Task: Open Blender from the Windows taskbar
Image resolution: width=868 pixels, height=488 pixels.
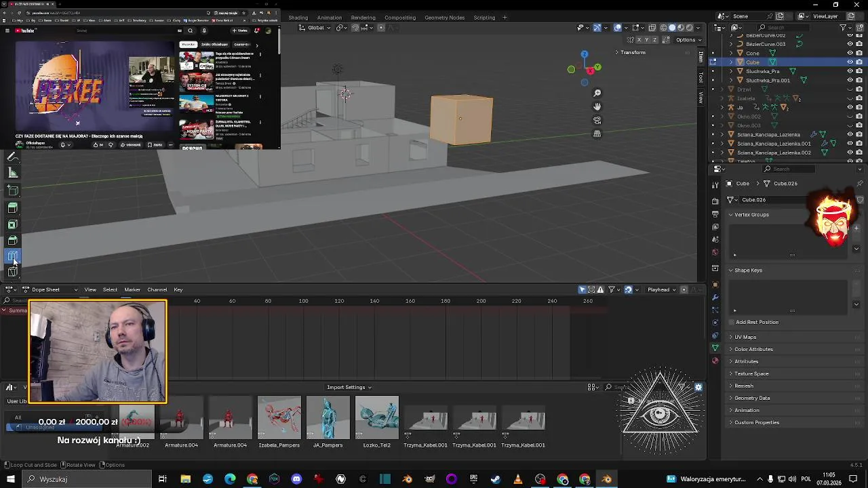Action: click(607, 479)
